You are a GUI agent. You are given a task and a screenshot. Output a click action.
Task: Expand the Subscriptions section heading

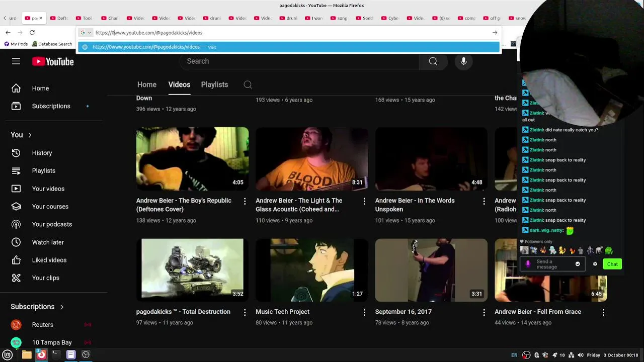click(x=37, y=307)
